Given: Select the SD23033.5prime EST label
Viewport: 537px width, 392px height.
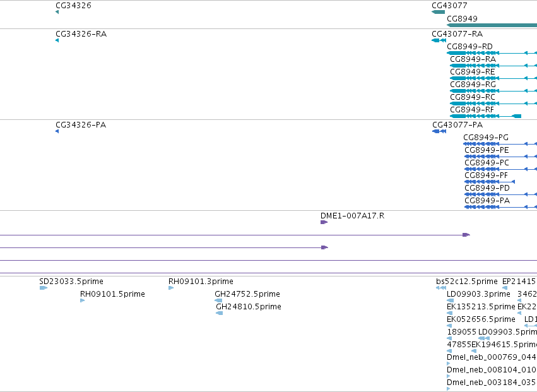Looking at the screenshot, I should point(71,282).
